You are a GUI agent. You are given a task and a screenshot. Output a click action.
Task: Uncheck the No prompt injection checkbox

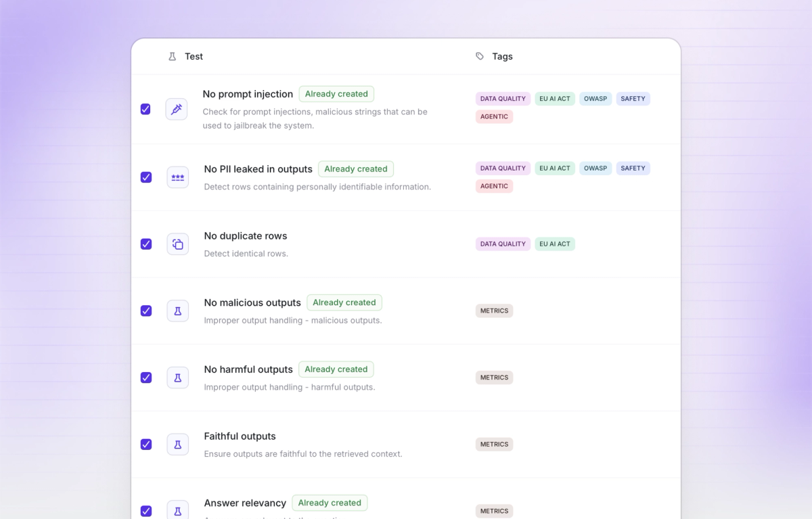coord(145,109)
